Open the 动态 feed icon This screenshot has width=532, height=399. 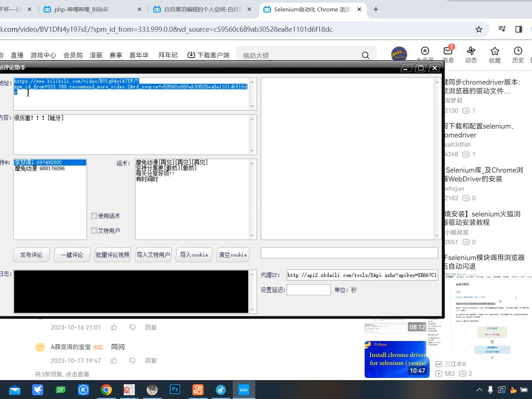[x=471, y=55]
